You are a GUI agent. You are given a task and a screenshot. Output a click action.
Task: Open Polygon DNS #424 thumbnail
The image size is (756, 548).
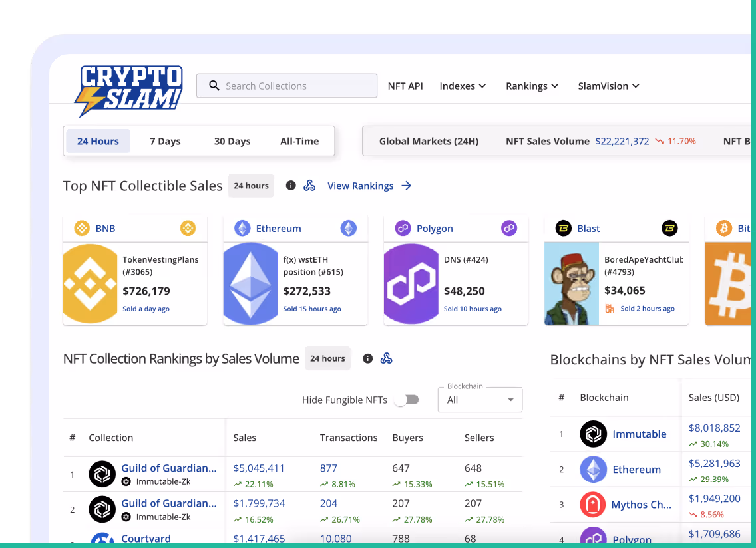tap(411, 283)
